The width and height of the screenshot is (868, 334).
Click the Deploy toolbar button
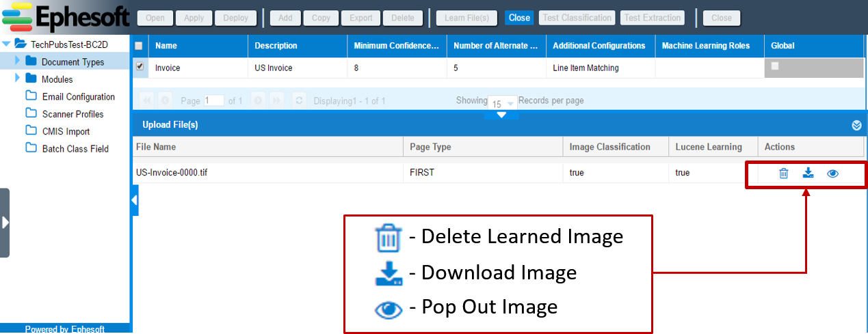[236, 18]
